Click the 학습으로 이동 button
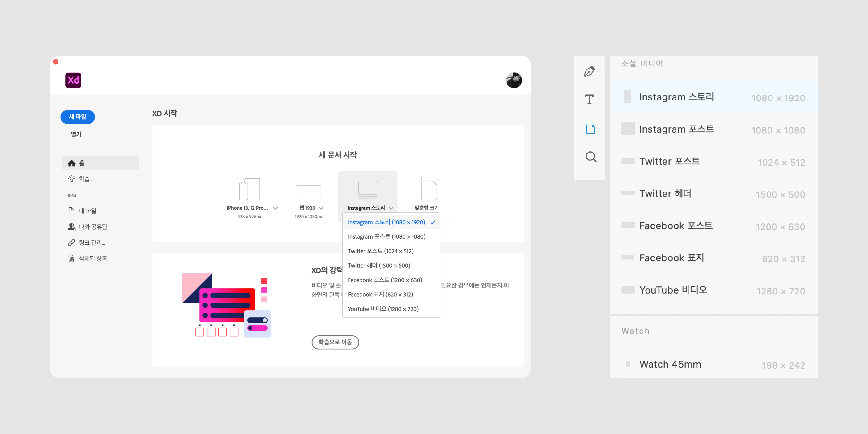The width and height of the screenshot is (868, 434). 335,342
